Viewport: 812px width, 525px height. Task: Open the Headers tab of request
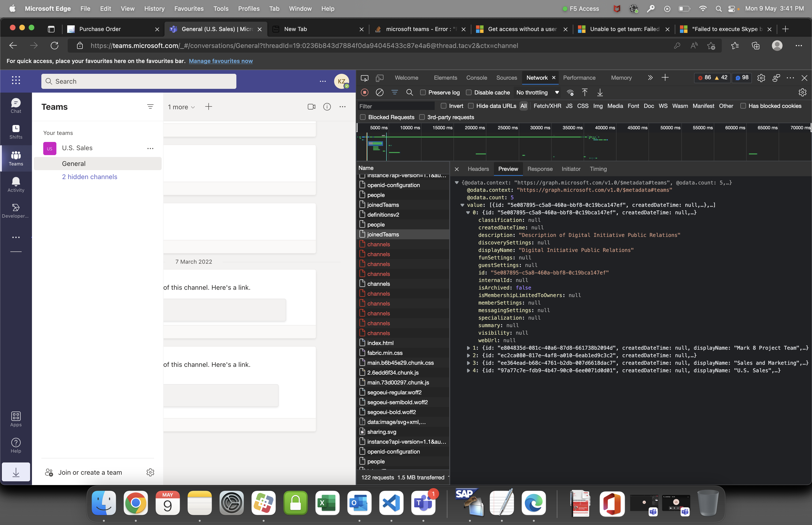click(x=478, y=169)
